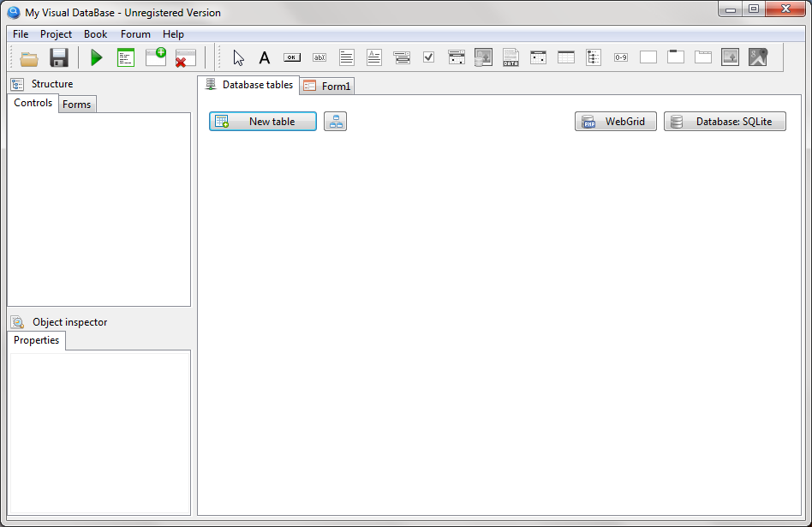Open a project with the folder icon

(x=29, y=57)
